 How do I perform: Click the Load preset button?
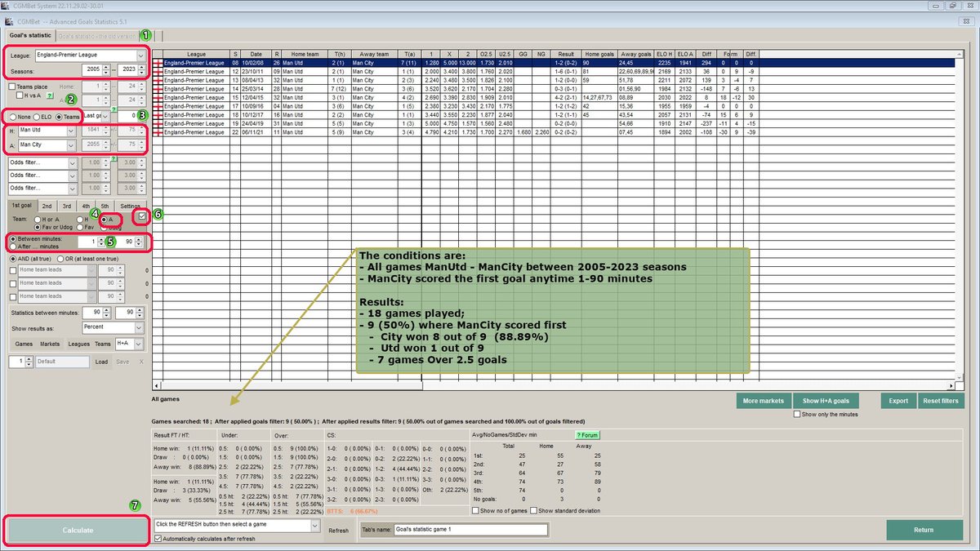(x=101, y=361)
